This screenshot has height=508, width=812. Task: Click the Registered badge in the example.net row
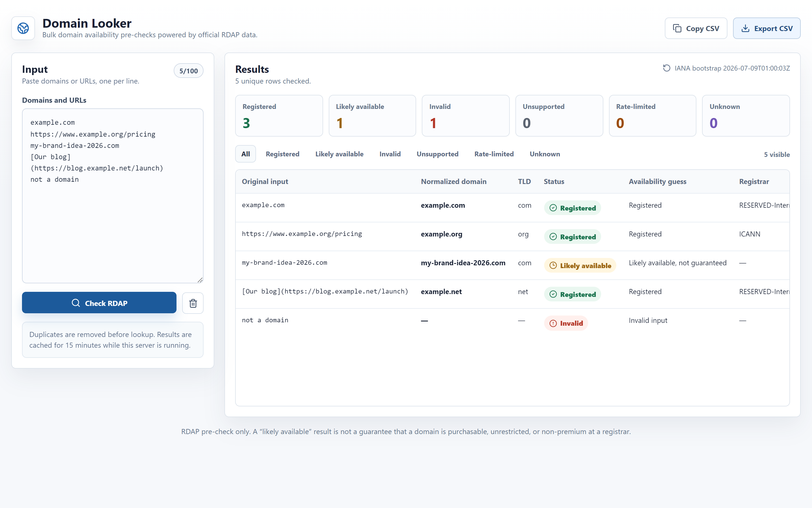[572, 294]
